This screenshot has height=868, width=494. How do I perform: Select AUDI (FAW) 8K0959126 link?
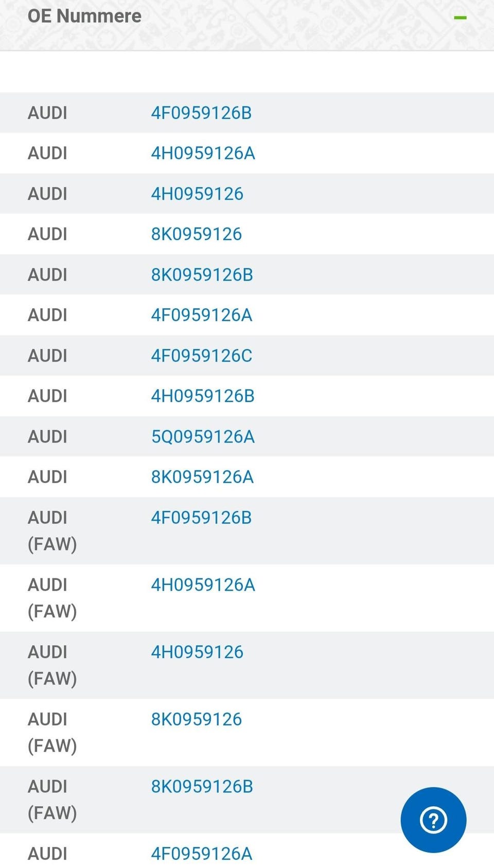[x=196, y=719]
